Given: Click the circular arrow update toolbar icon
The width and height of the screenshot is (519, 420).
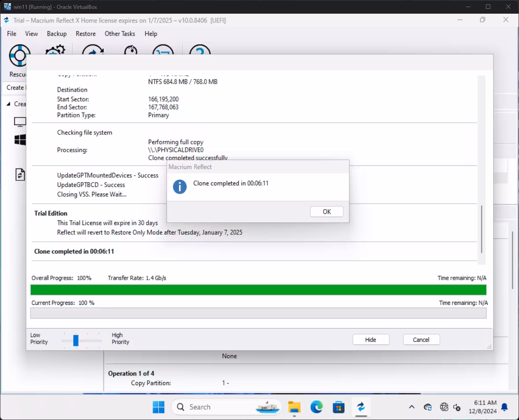Looking at the screenshot, I should (93, 50).
